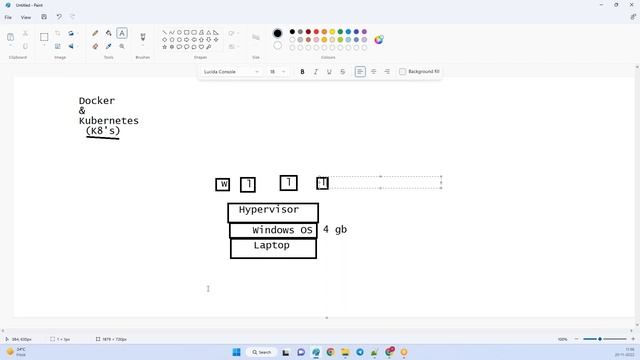Open the View menu
Image resolution: width=640 pixels, height=360 pixels.
26,17
